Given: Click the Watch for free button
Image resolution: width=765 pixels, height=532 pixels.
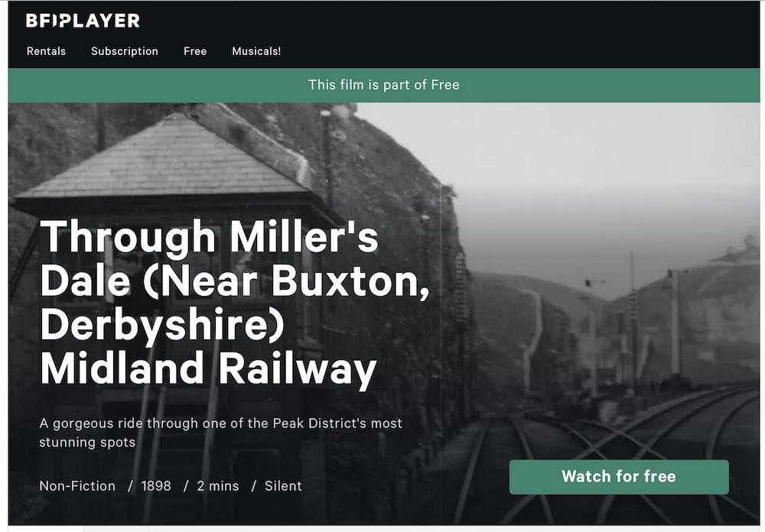Looking at the screenshot, I should [619, 476].
